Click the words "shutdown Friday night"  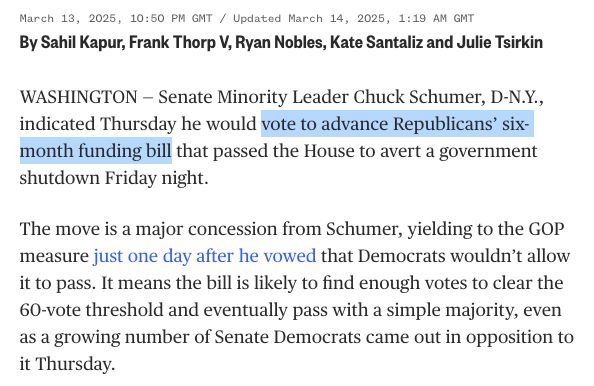(114, 178)
